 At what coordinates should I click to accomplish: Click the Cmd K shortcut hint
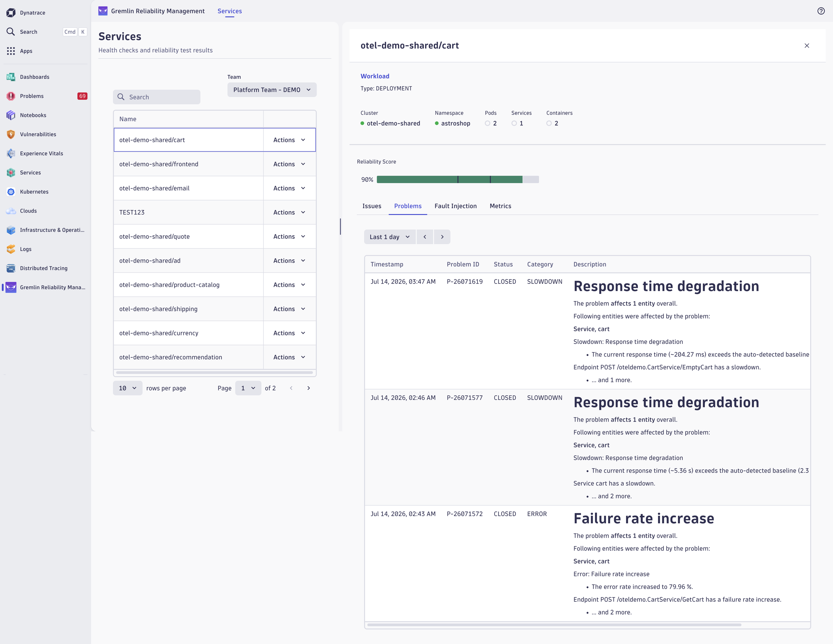pos(75,32)
